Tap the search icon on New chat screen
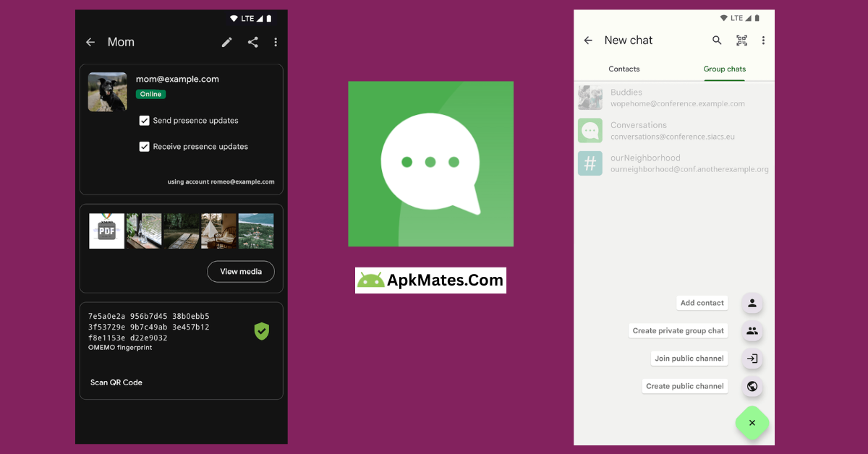Image resolution: width=868 pixels, height=454 pixels. point(717,40)
